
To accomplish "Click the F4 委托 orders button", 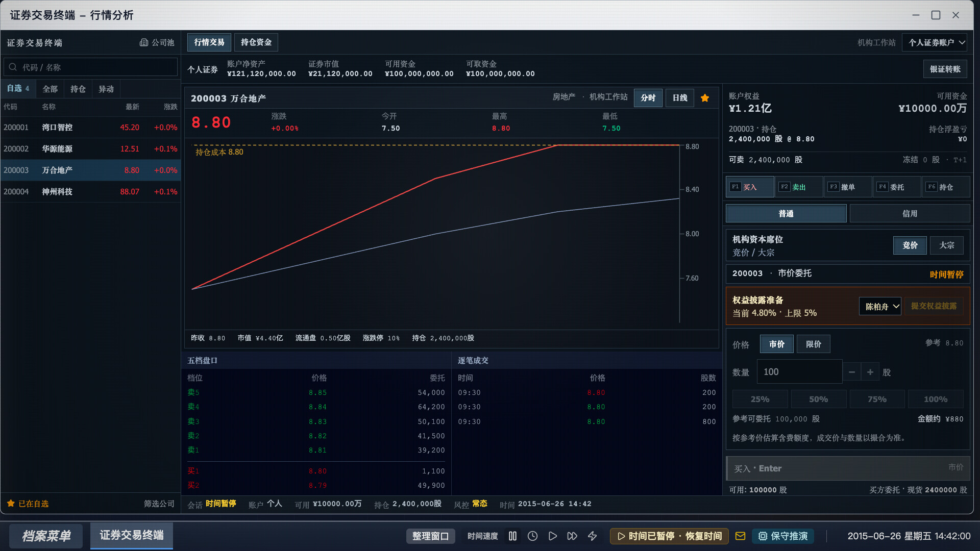I will (897, 187).
